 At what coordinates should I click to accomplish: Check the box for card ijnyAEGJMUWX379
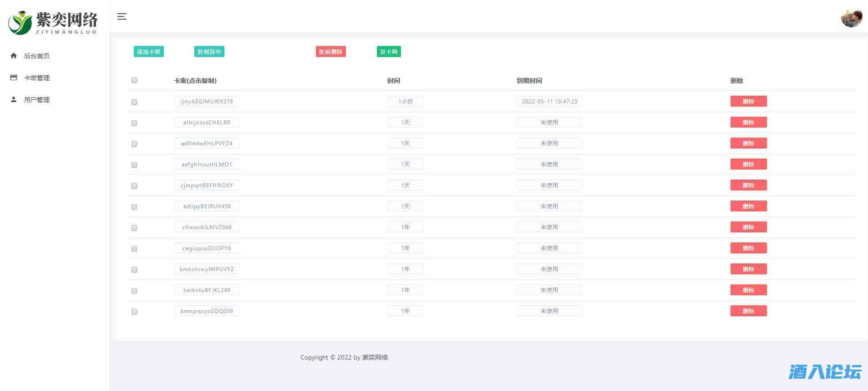point(134,102)
